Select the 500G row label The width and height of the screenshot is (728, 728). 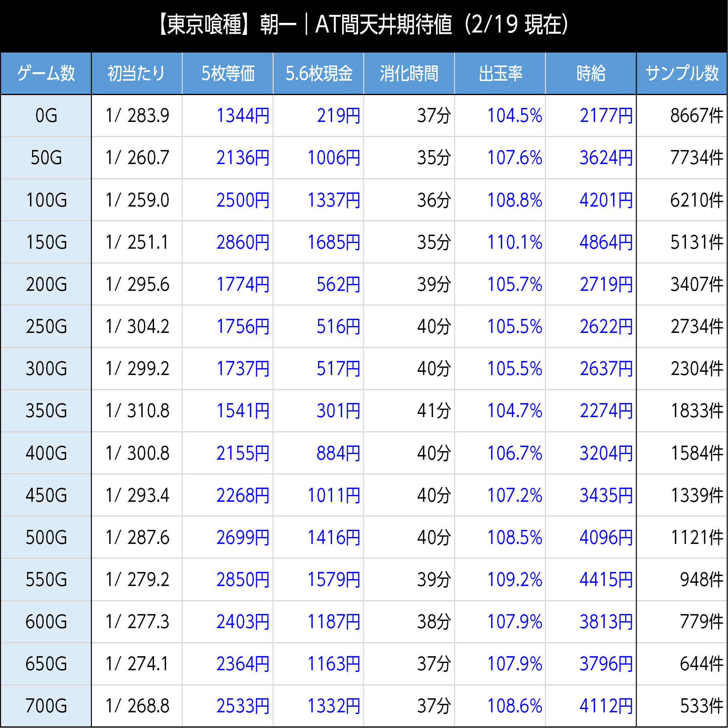[46, 537]
